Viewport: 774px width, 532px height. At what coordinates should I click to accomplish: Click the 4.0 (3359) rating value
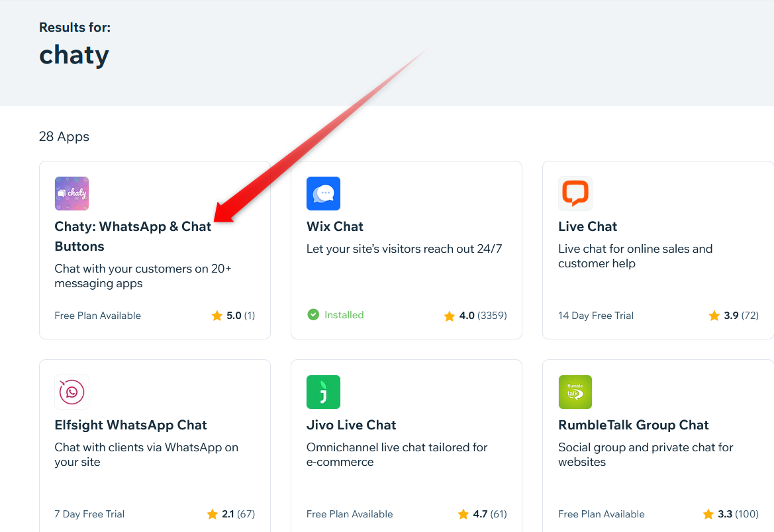tap(483, 316)
